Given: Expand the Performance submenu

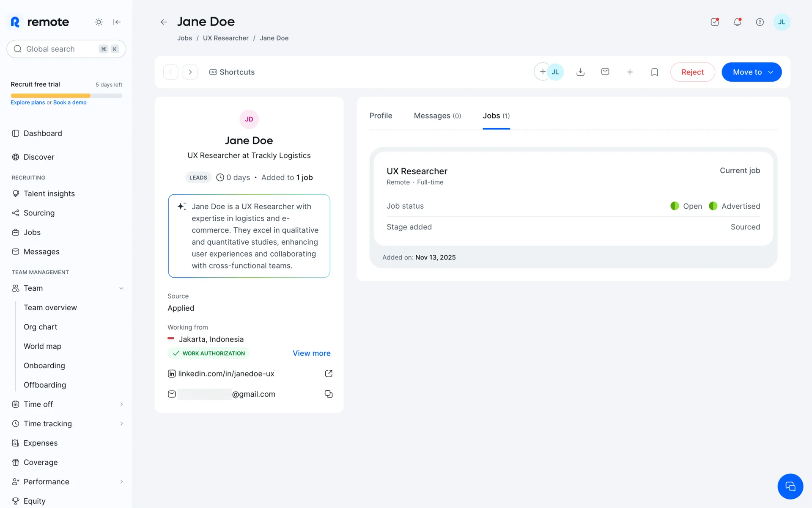Looking at the screenshot, I should coord(121,482).
